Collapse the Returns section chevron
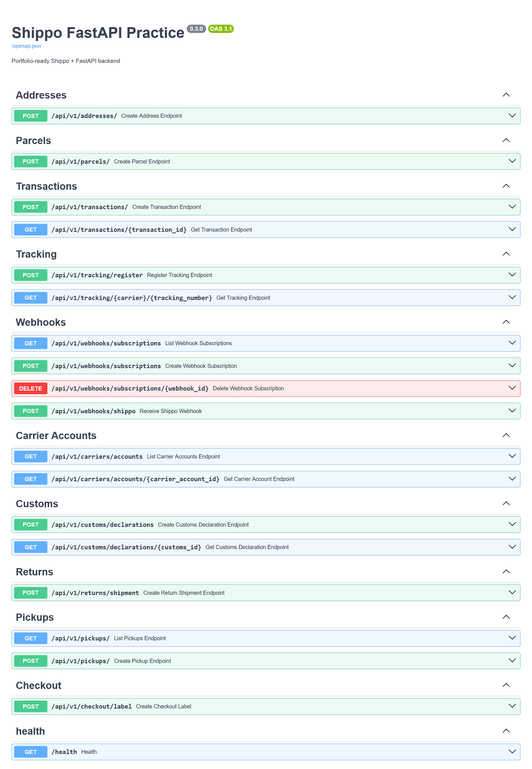Viewport: 532px width, 769px height. click(x=506, y=571)
